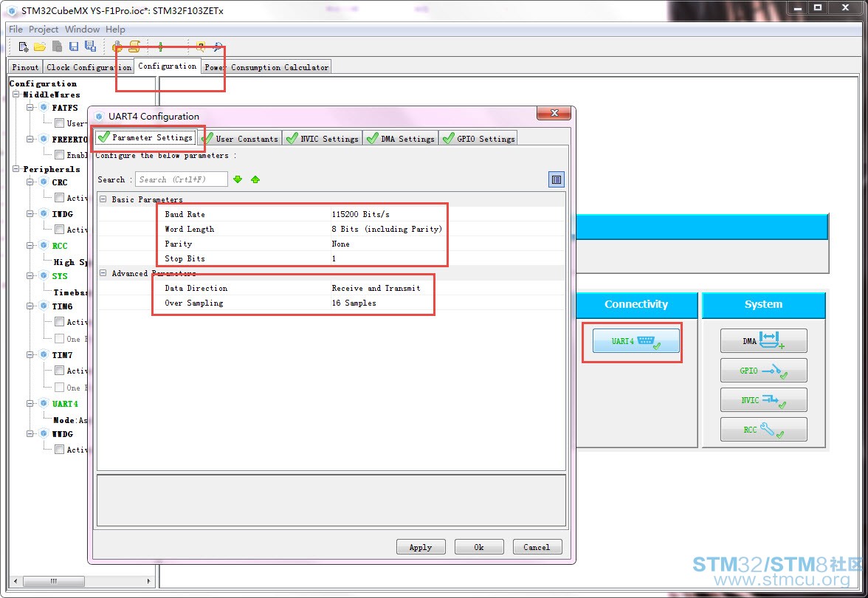This screenshot has width=868, height=598.
Task: Switch to the GPIO Settings tab
Action: (x=479, y=139)
